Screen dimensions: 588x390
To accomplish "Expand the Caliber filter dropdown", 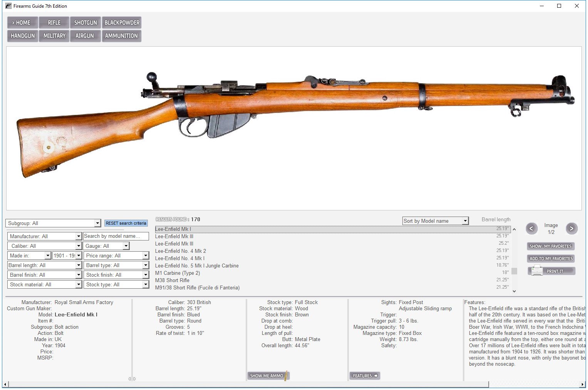I will tap(79, 246).
